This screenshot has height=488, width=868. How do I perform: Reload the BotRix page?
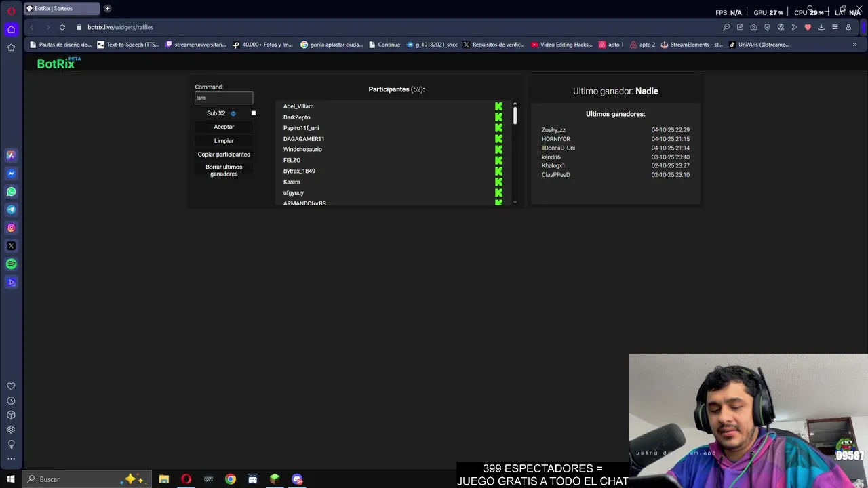pos(62,27)
